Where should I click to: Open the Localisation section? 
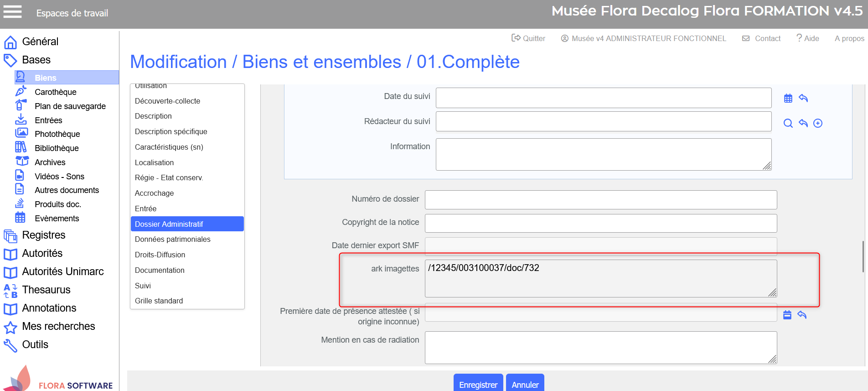tap(187, 162)
